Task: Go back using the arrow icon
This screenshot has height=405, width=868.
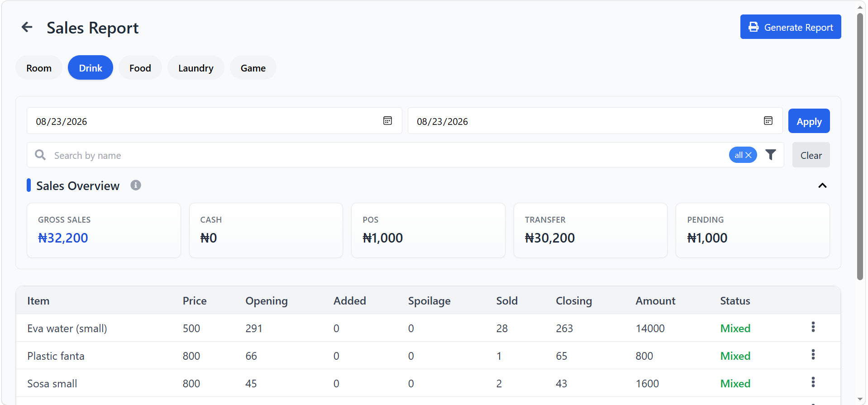Action: pos(27,27)
